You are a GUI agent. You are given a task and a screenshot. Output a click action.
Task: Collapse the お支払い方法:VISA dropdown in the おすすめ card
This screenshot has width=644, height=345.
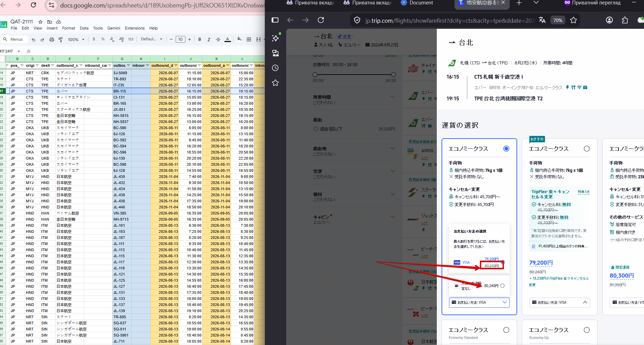coord(560,302)
